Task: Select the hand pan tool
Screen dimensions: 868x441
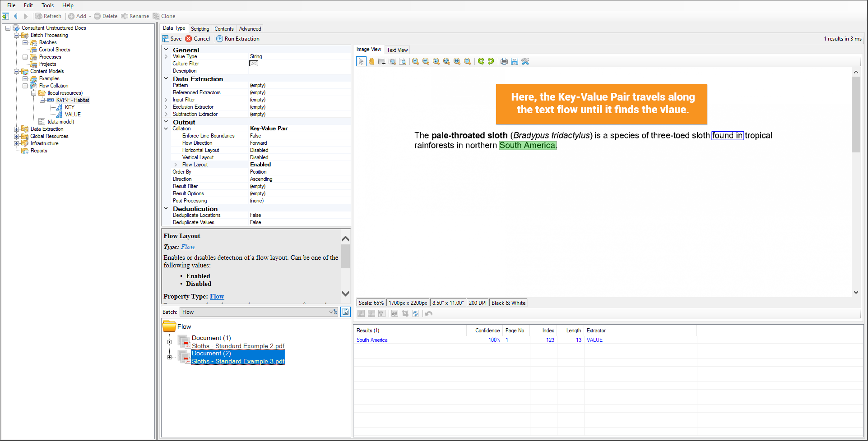Action: 371,61
